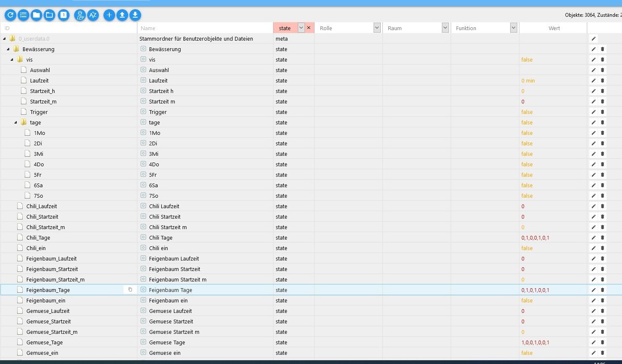Screen dimensions: 622x364
Task: Select the Startzeit_m tree item
Action: (x=43, y=101)
